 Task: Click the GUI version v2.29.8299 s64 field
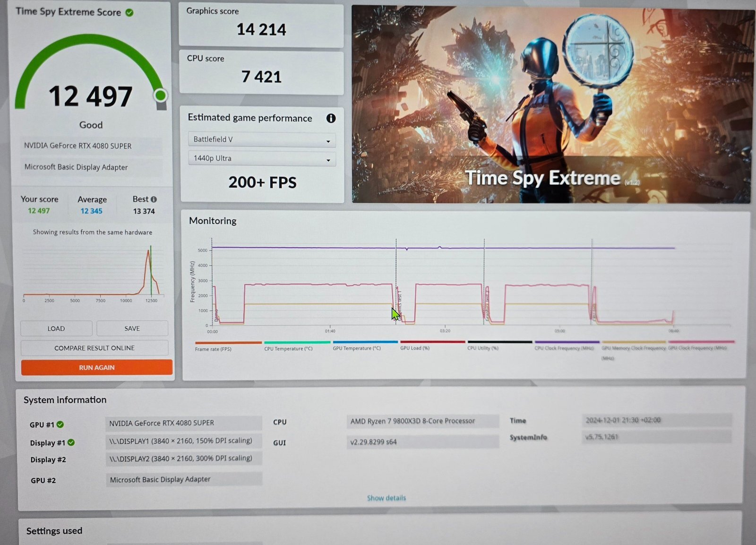click(422, 442)
